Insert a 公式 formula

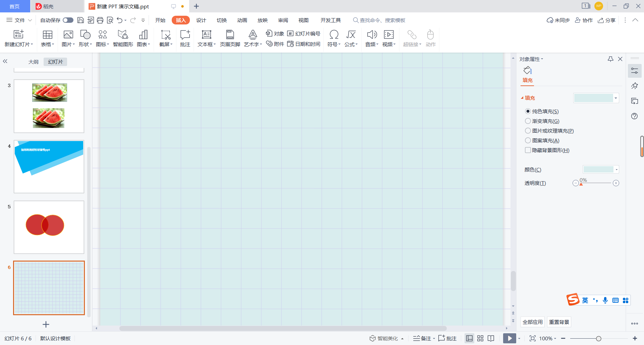click(351, 39)
